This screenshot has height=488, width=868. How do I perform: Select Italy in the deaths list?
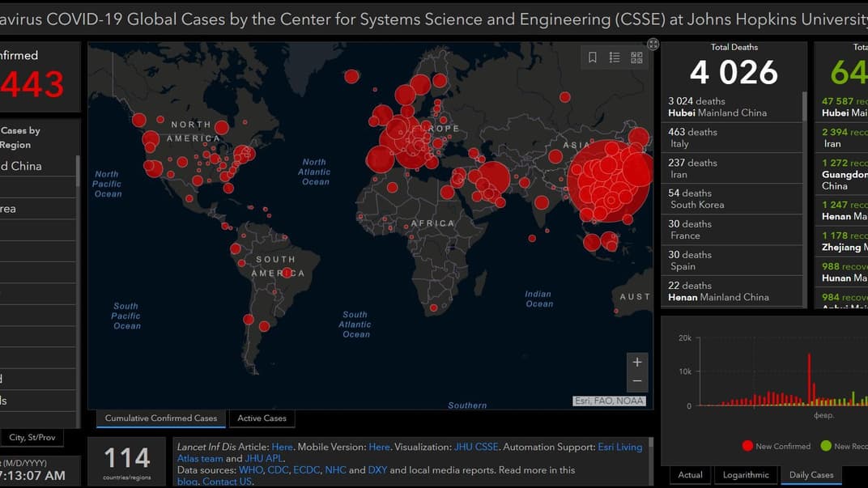tap(731, 138)
